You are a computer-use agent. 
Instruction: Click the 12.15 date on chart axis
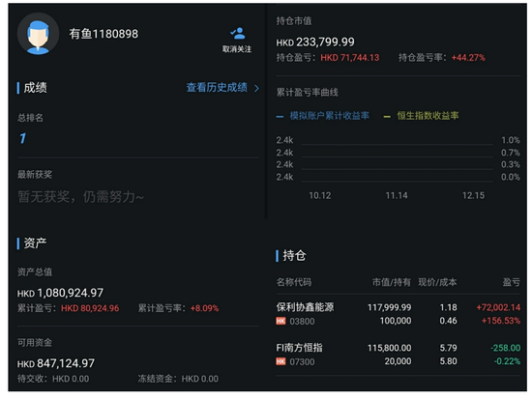click(x=473, y=195)
